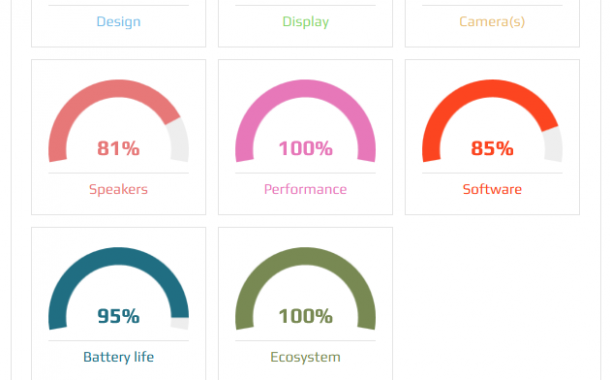Click the Battery life label text
Screen dimensions: 610x380
coord(118,357)
